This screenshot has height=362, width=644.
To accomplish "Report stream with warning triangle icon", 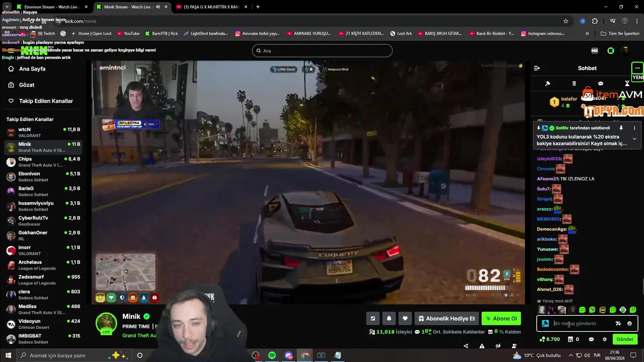I will click(482, 346).
